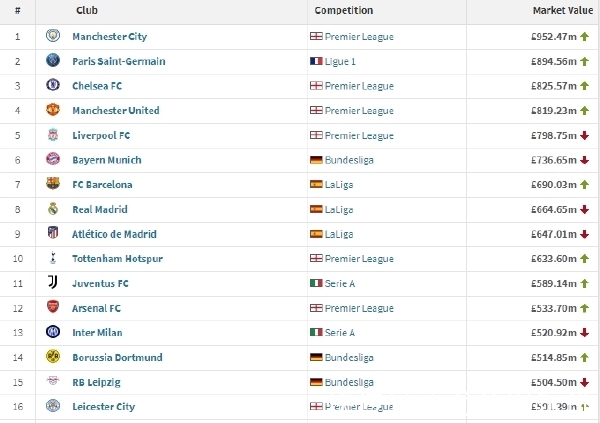Open the Arsenal FC club link

click(x=96, y=308)
